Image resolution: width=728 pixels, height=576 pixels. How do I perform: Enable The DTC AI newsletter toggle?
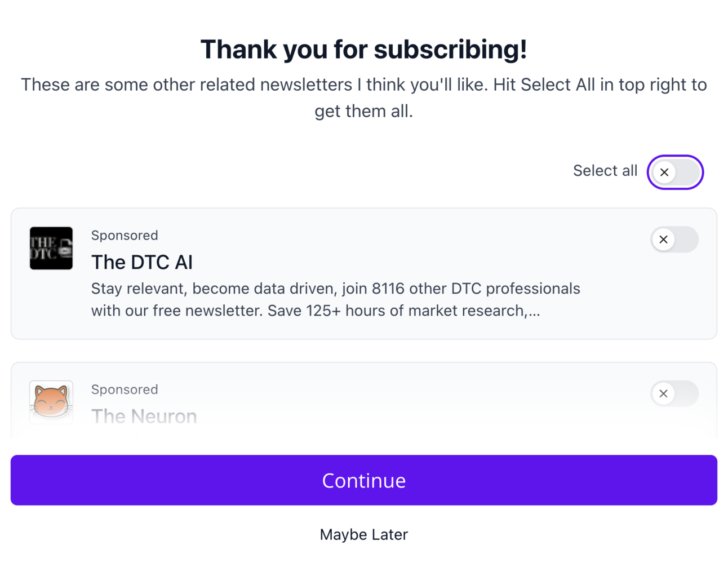(x=675, y=240)
